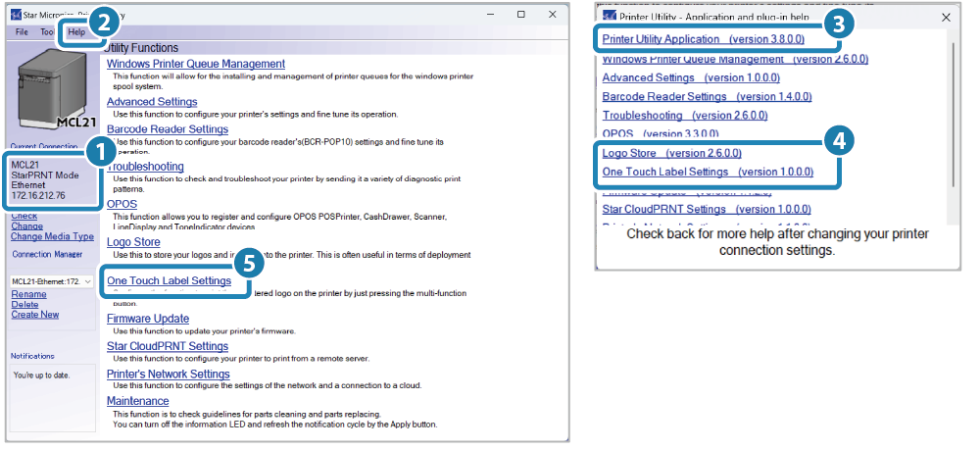The height and width of the screenshot is (450, 980).
Task: Maximize the Star Micronics Printer Utility window
Action: pyautogui.click(x=521, y=14)
